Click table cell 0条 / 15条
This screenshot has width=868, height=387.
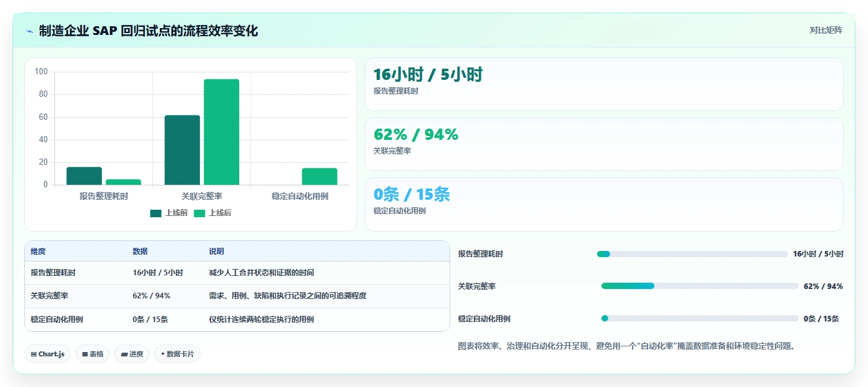click(x=150, y=319)
